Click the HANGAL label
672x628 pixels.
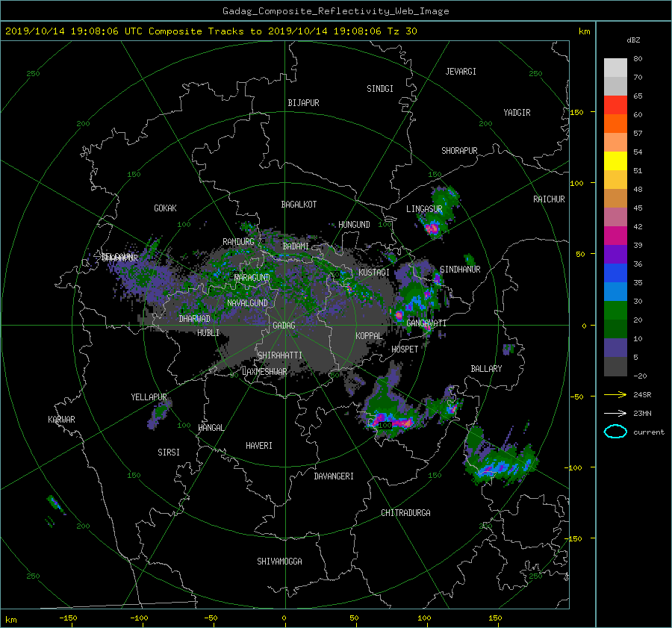tap(211, 428)
